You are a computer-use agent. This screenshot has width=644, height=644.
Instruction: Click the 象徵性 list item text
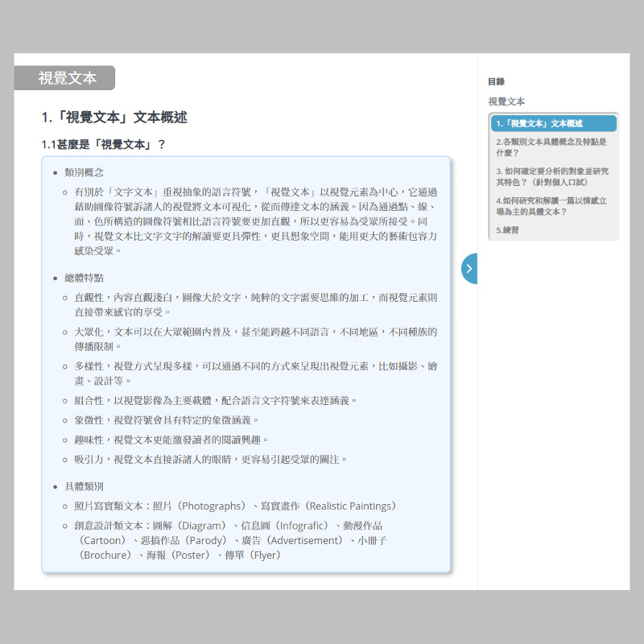[167, 420]
